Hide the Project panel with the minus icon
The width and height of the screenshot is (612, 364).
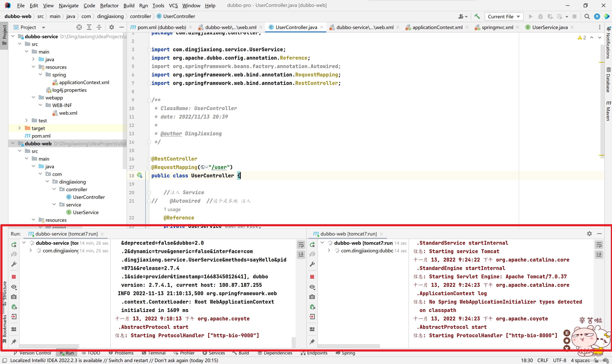click(x=121, y=27)
